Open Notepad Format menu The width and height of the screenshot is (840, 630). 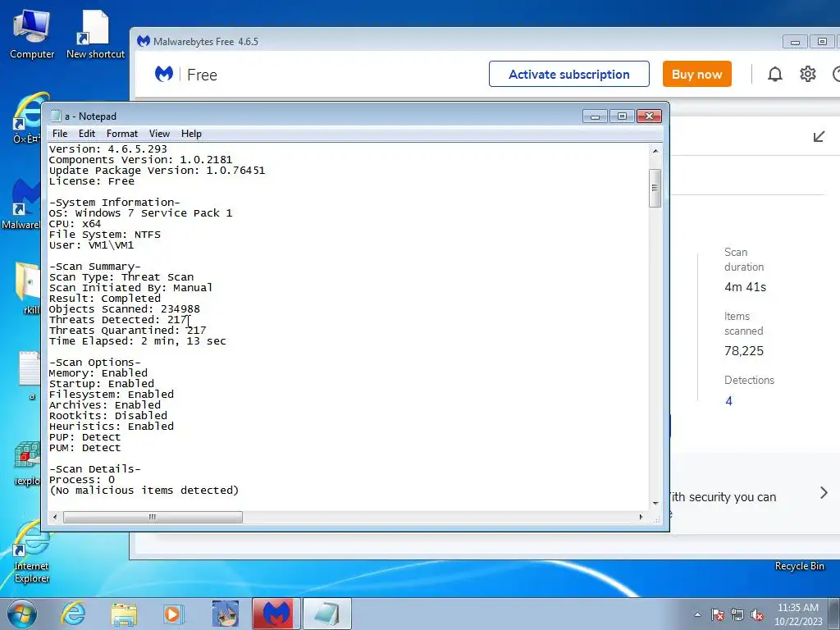tap(122, 134)
